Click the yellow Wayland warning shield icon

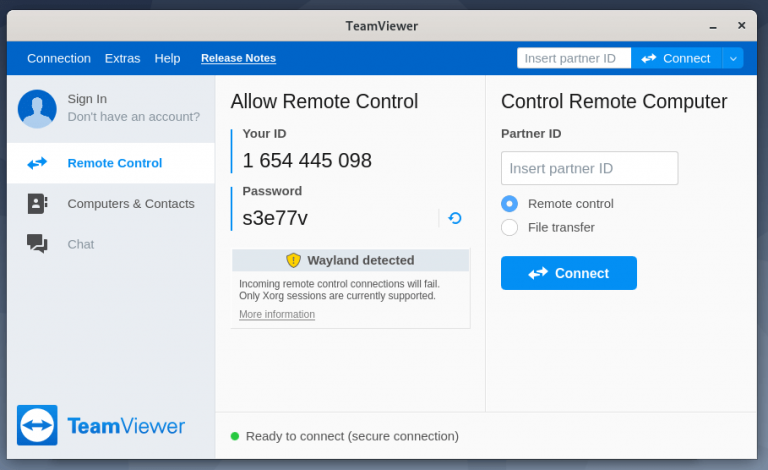[293, 260]
